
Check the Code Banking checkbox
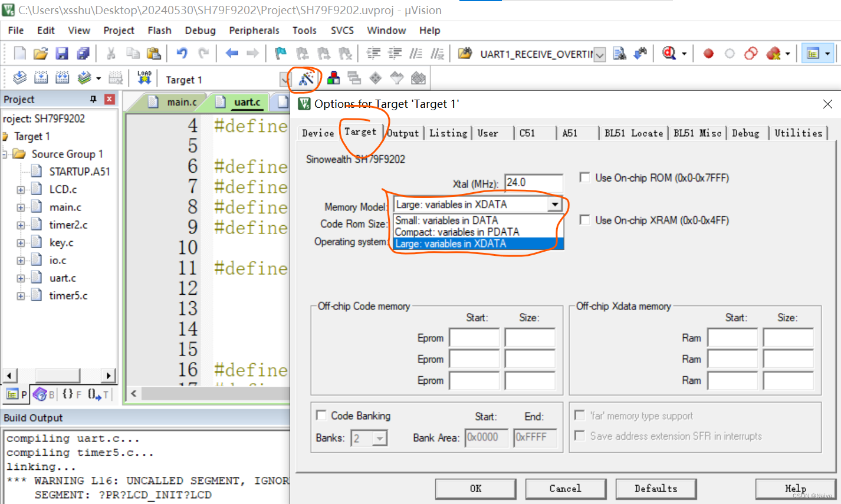click(x=321, y=416)
